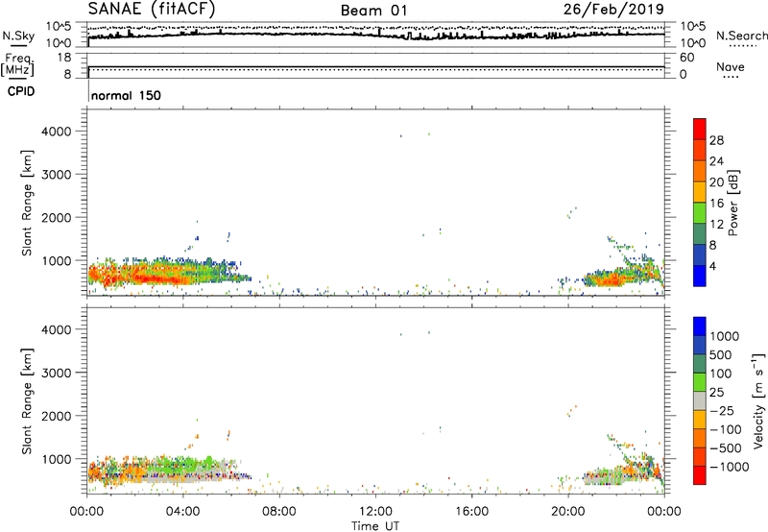Click the 10^5 tick on the N.Search axis
The image size is (768, 532).
click(x=692, y=26)
